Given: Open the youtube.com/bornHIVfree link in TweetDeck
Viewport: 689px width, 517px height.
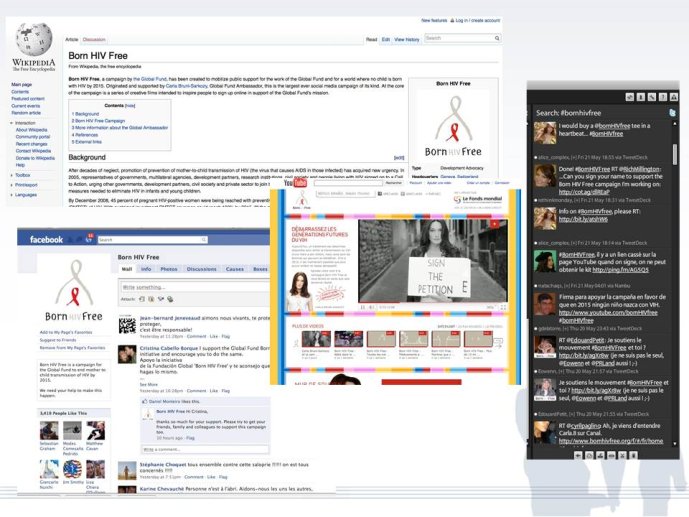Looking at the screenshot, I should [x=608, y=313].
